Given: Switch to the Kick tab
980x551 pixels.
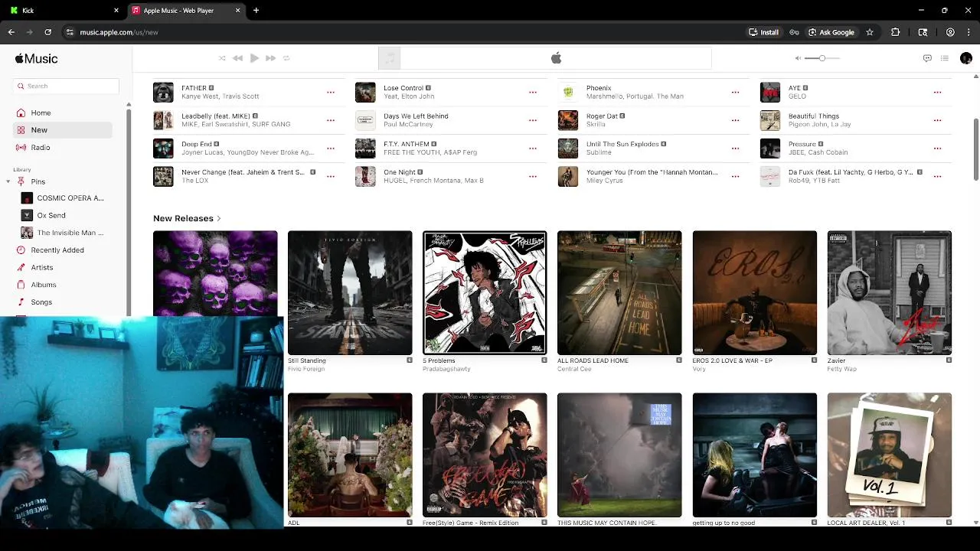Looking at the screenshot, I should [64, 11].
